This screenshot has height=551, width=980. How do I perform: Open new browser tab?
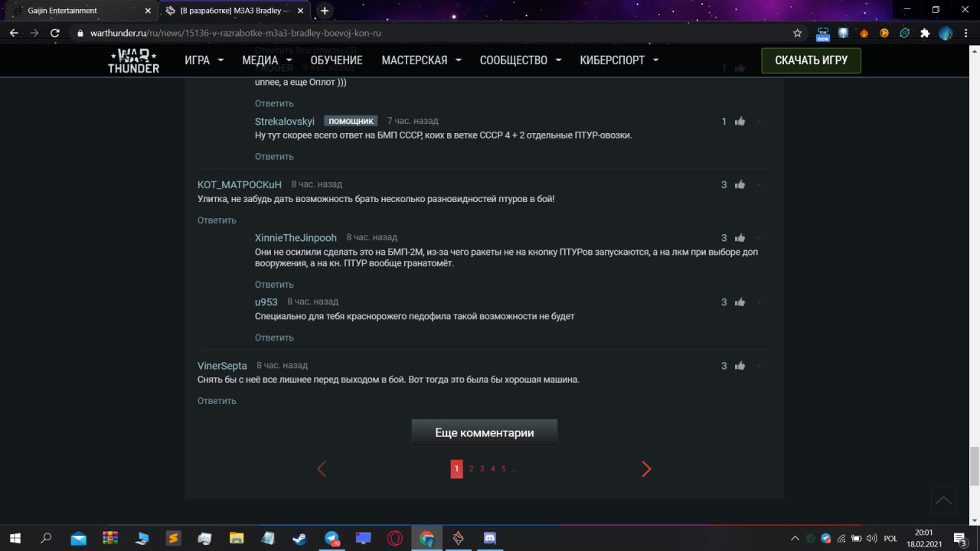pyautogui.click(x=325, y=11)
